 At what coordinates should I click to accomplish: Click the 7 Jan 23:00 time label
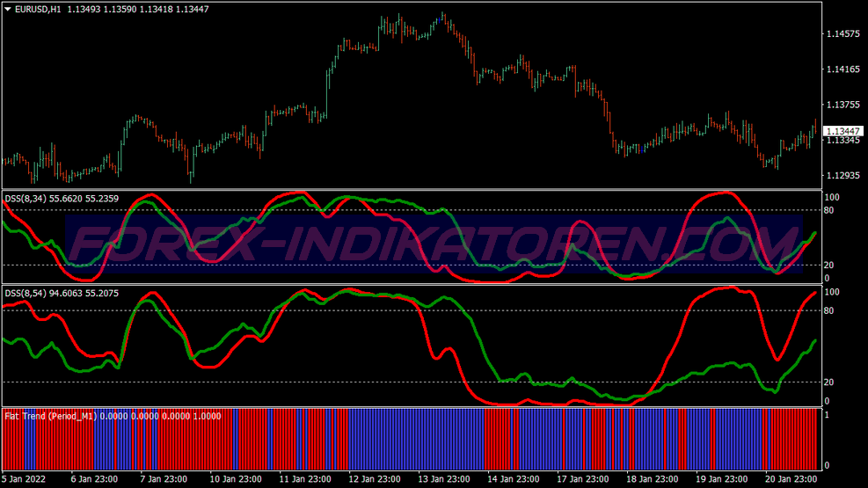[164, 479]
